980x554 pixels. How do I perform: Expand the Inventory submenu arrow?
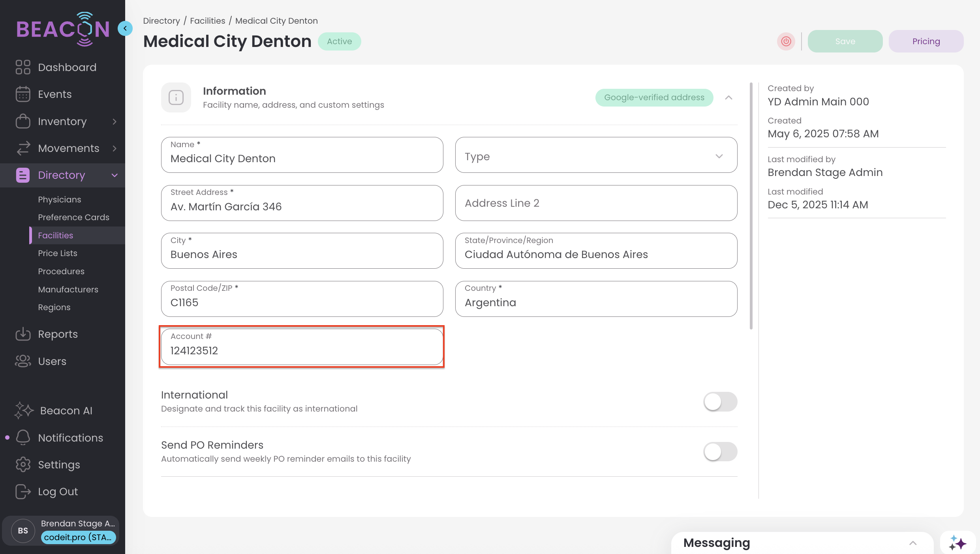coord(115,122)
